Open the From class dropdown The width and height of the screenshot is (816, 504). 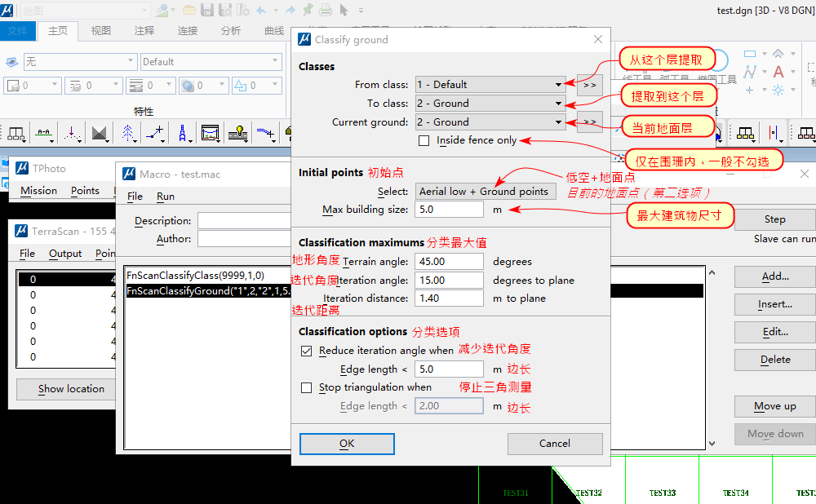(490, 85)
